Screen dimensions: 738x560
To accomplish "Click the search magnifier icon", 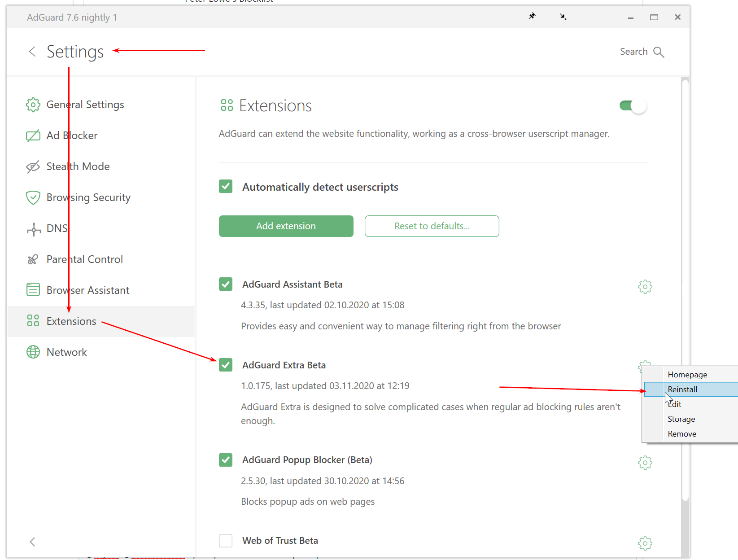I will coord(659,52).
